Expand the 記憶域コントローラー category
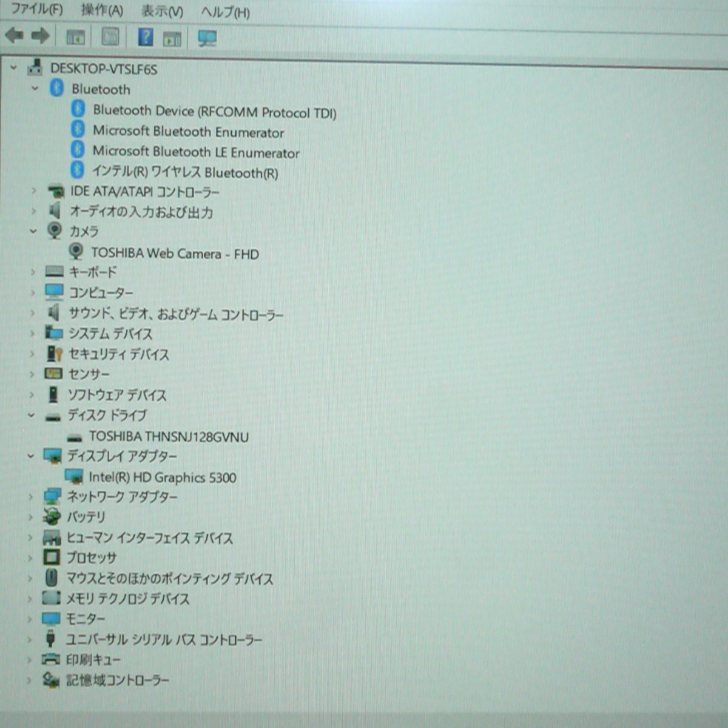Viewport: 728px width, 728px height. (x=29, y=680)
